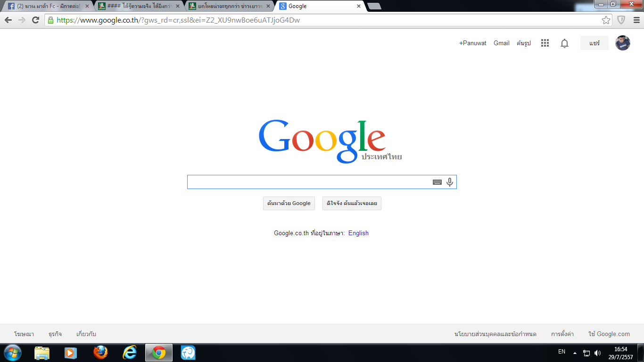Click the network icon in the system tray
This screenshot has height=362, width=644.
586,353
